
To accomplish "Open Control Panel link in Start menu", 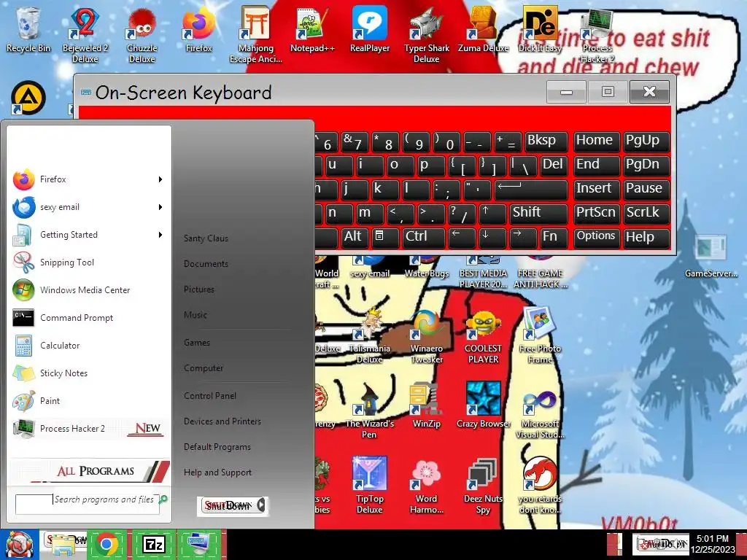I will pyautogui.click(x=210, y=396).
